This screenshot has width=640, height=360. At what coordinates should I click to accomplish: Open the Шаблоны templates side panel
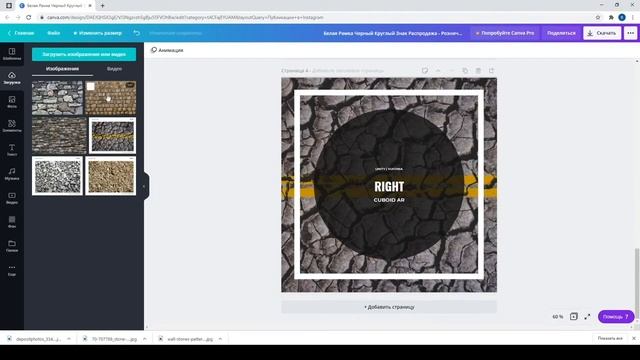[x=12, y=54]
